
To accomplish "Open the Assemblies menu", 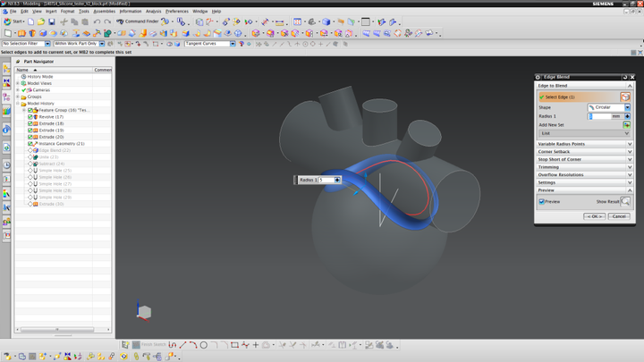I will 105,12.
